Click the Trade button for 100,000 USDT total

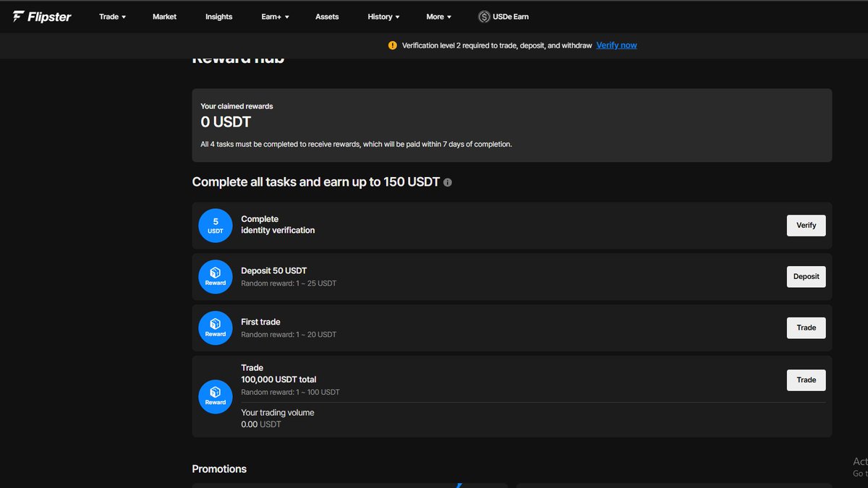806,380
